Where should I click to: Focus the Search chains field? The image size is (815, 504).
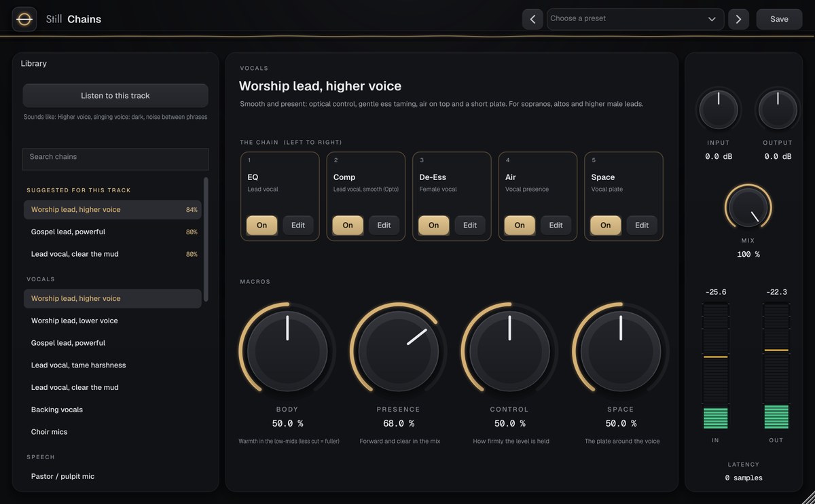pyautogui.click(x=115, y=159)
